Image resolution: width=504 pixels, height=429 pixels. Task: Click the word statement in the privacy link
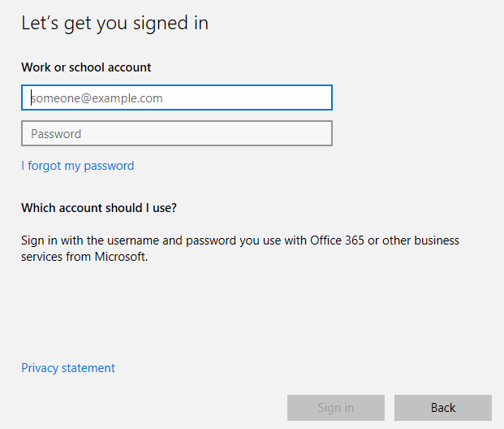point(88,368)
